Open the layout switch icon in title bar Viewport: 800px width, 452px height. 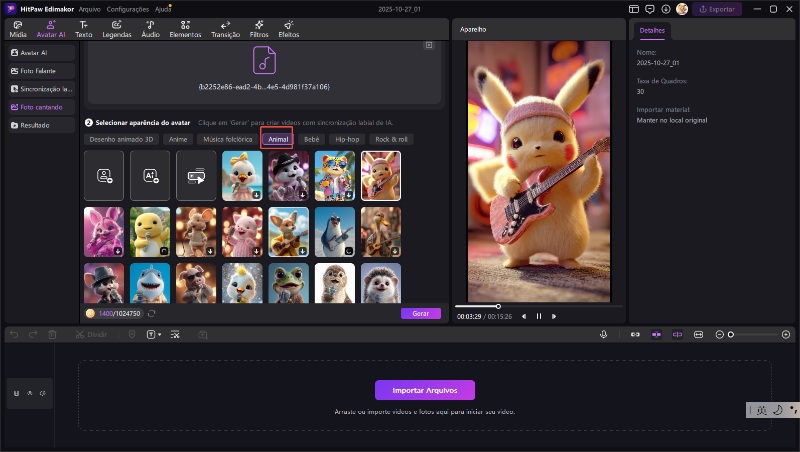[x=634, y=9]
